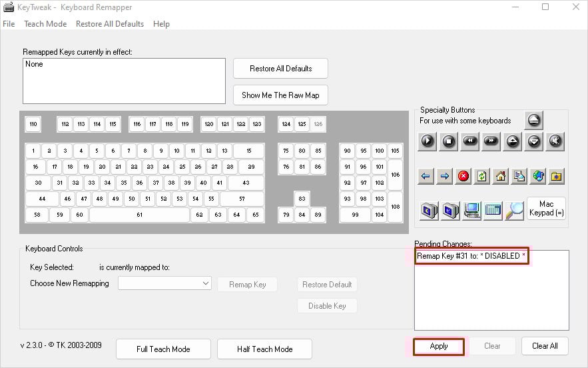
Task: Select key 112 in the function row
Action: tap(65, 124)
